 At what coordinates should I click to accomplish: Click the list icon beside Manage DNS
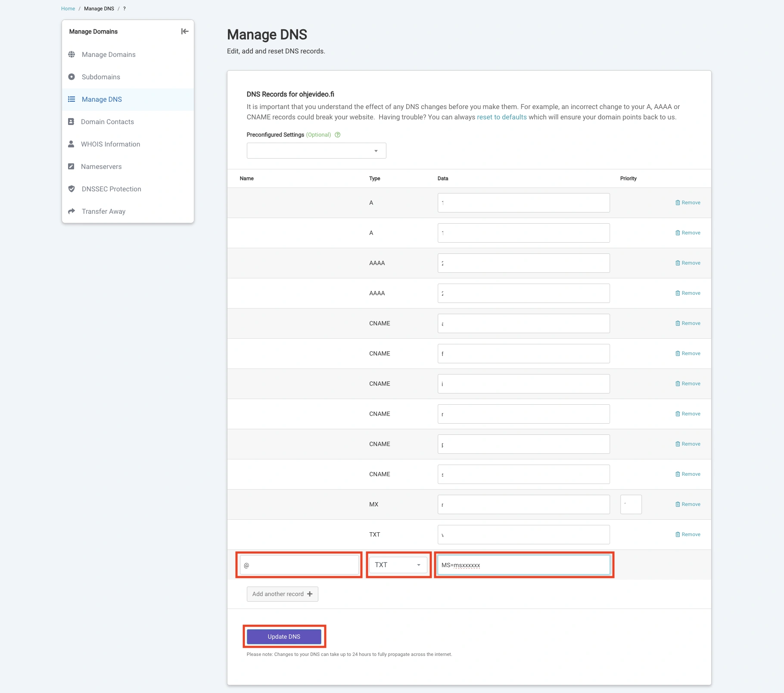(72, 99)
